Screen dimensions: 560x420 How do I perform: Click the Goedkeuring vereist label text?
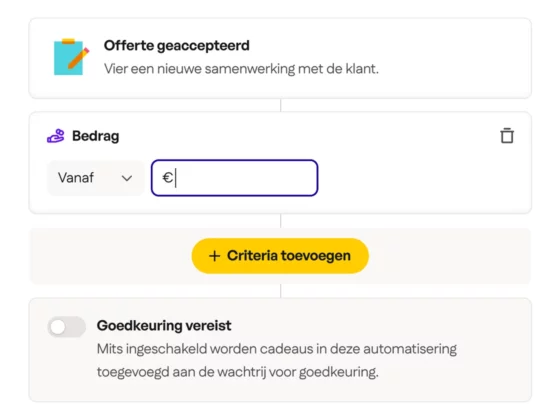pyautogui.click(x=164, y=325)
